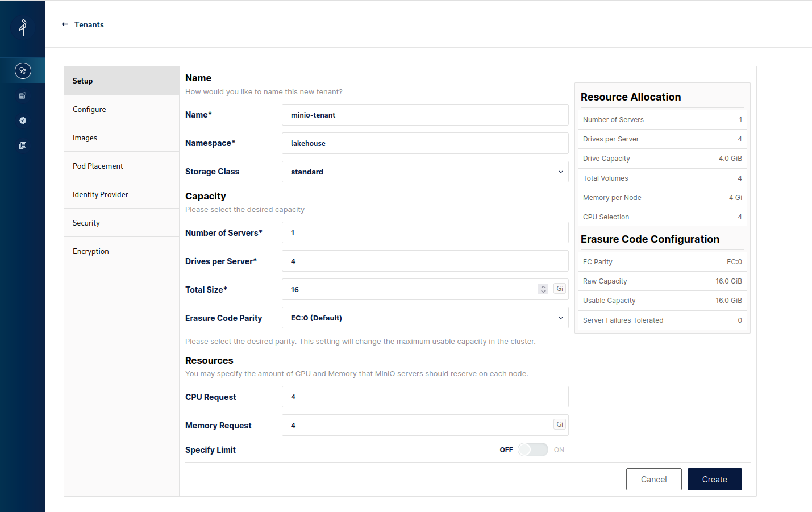
Task: Open the Erasure Code Parity dropdown
Action: pyautogui.click(x=425, y=318)
